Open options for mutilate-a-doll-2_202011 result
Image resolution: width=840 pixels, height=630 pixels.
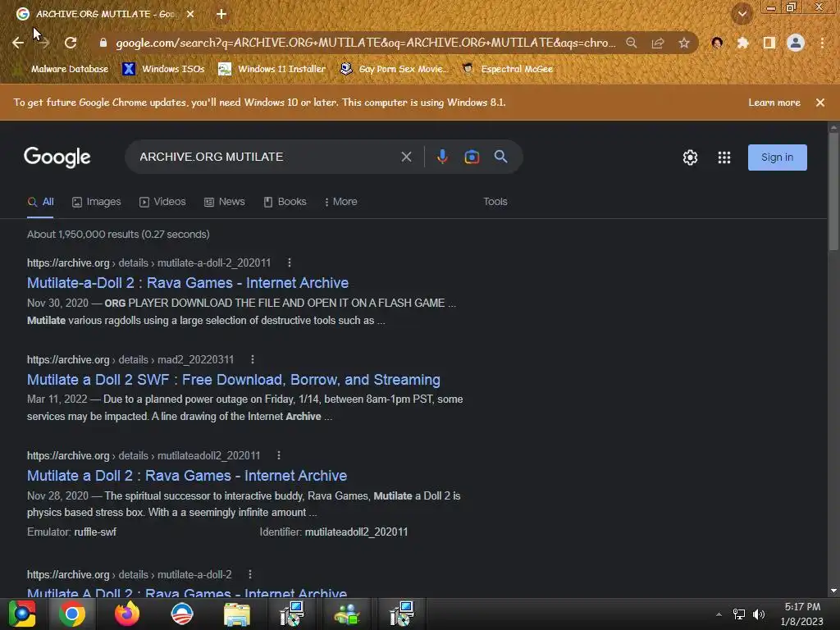[x=290, y=262]
